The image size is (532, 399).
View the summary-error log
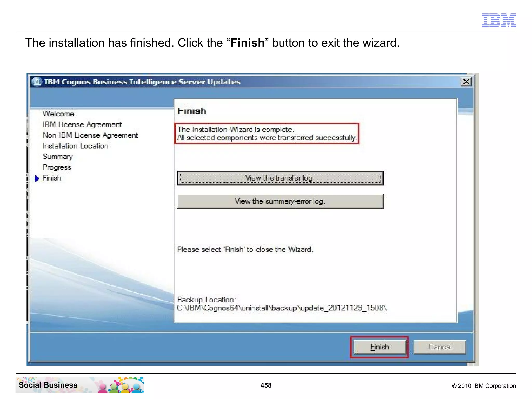(280, 201)
